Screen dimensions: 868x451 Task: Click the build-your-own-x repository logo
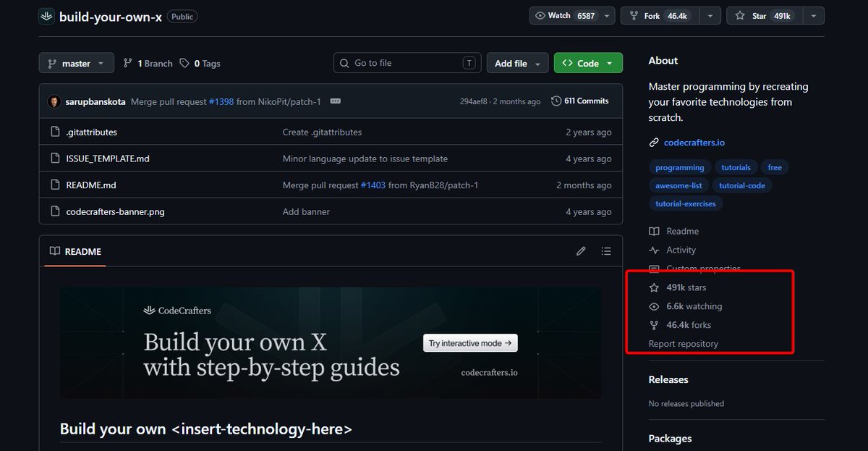click(x=46, y=15)
